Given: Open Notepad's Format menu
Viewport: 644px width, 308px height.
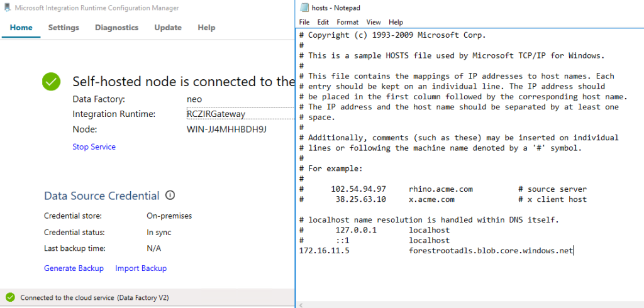Looking at the screenshot, I should [347, 22].
